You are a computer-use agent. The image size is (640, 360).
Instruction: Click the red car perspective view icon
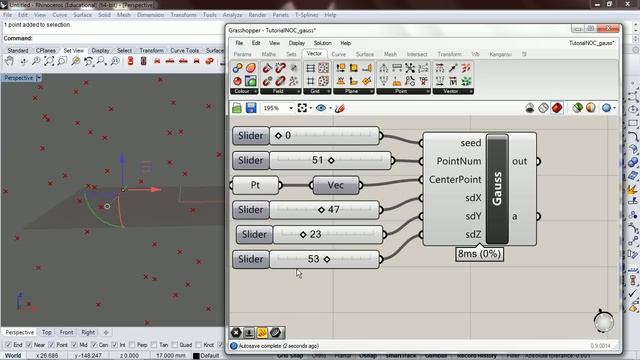coord(209,61)
